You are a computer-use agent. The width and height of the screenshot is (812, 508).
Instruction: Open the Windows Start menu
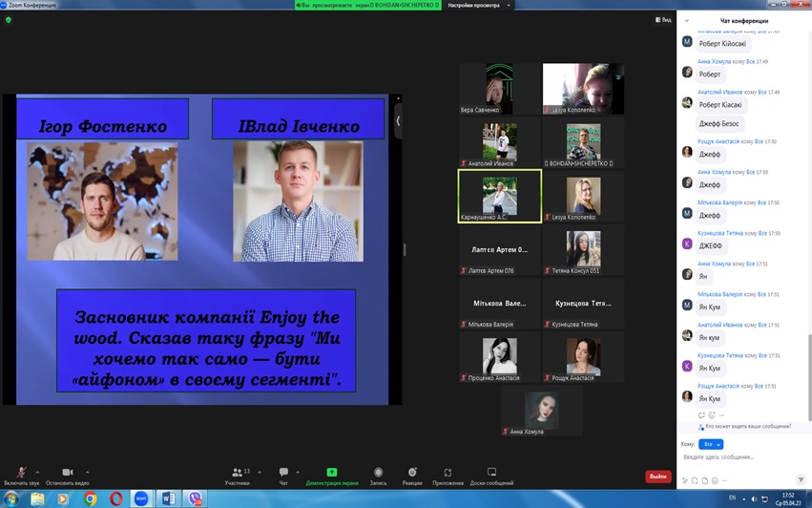10,498
